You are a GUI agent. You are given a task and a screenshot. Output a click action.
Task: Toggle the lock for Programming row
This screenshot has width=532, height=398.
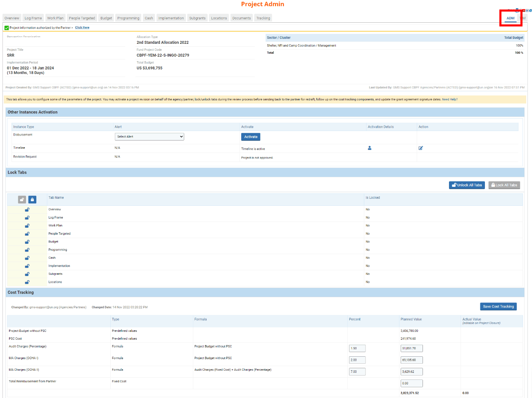[x=27, y=250]
